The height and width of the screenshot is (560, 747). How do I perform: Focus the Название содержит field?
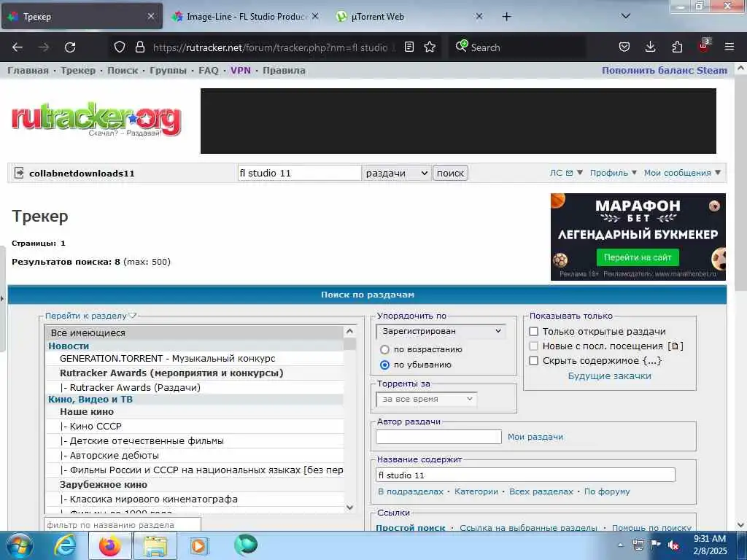click(x=525, y=475)
